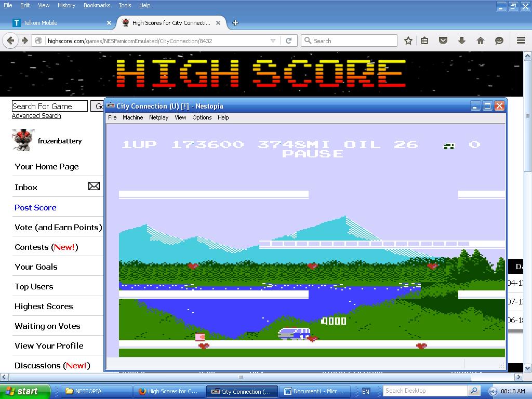
Task: Open the Firefox hamburger menu
Action: coord(521,41)
